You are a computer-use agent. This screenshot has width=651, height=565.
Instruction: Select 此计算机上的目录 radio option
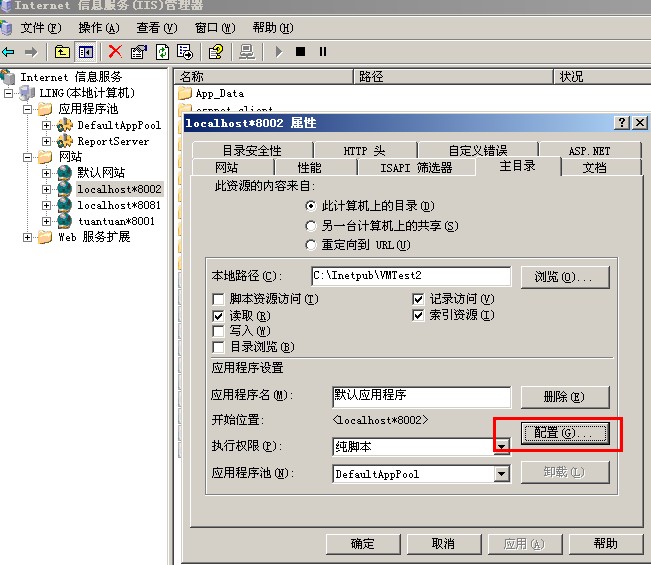[311, 206]
